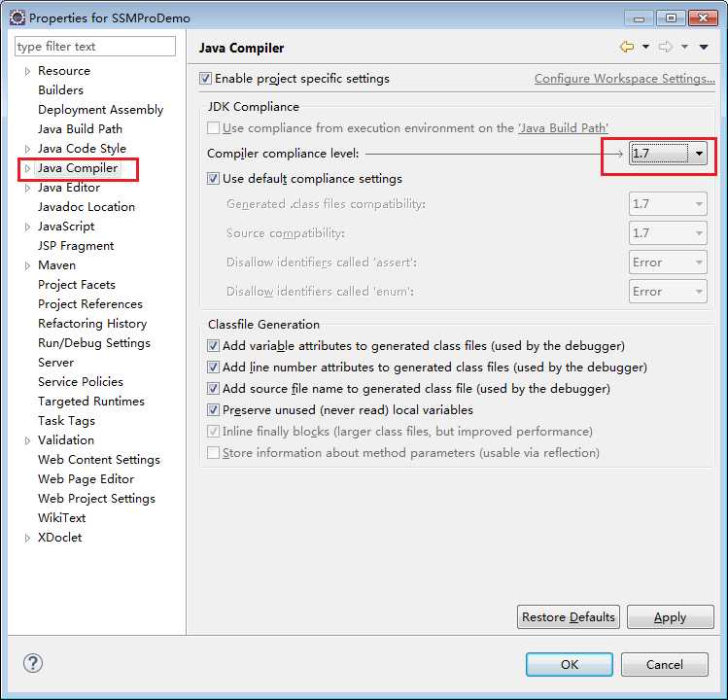Click the back navigation arrow icon
Screen dimensions: 728x700
tap(627, 47)
